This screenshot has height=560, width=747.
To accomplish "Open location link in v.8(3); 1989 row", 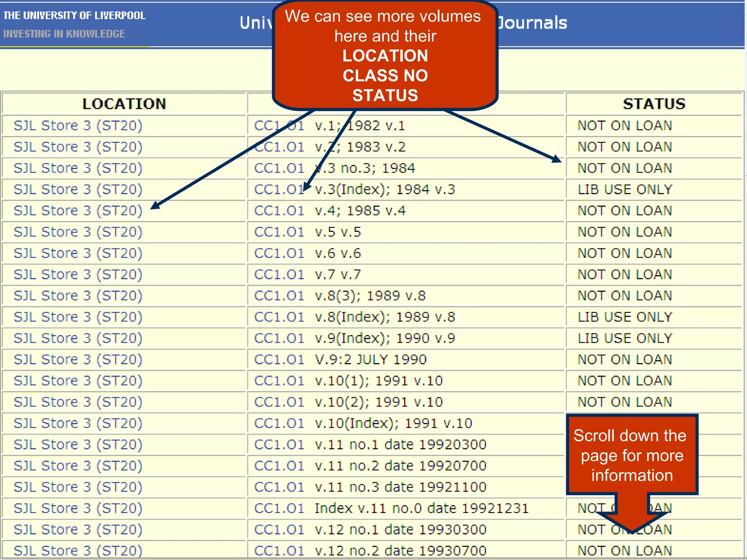I will coord(78,296).
